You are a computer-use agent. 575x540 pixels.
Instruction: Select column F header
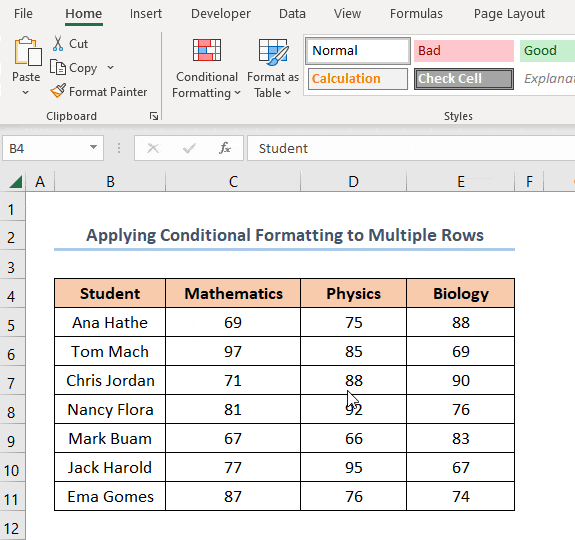click(x=529, y=181)
